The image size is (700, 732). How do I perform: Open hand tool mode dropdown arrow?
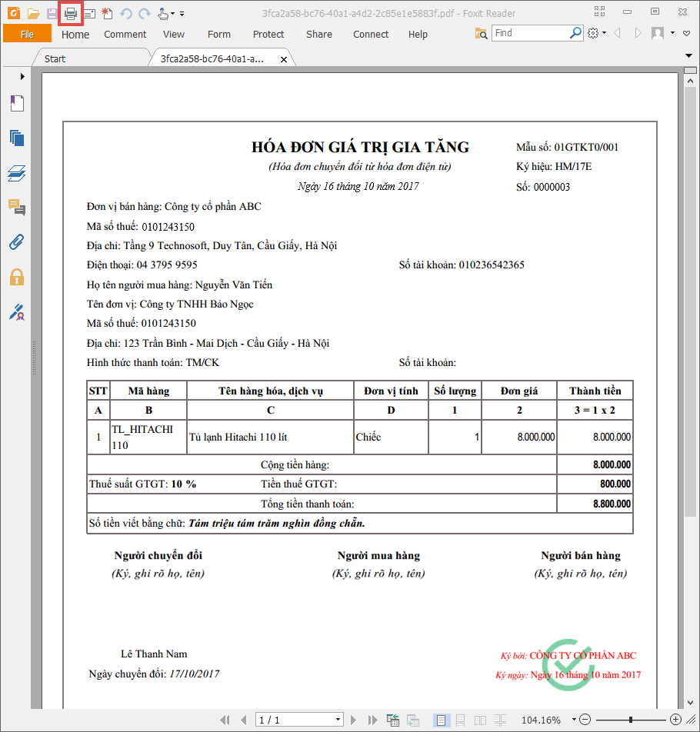coord(172,14)
